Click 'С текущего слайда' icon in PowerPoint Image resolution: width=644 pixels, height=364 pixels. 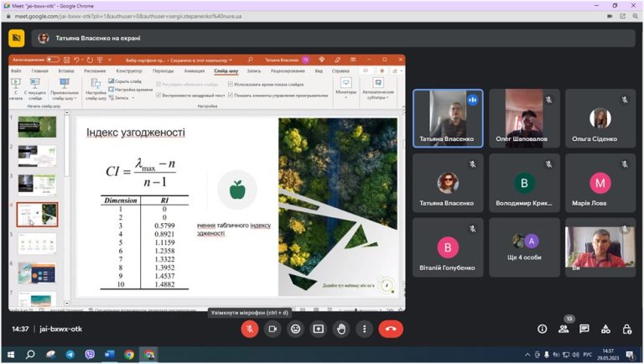pos(35,89)
